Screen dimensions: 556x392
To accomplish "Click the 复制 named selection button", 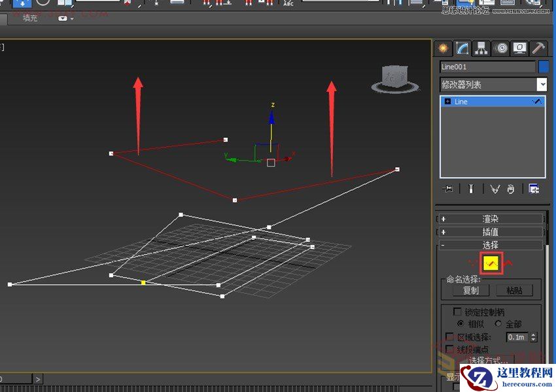I will point(471,290).
